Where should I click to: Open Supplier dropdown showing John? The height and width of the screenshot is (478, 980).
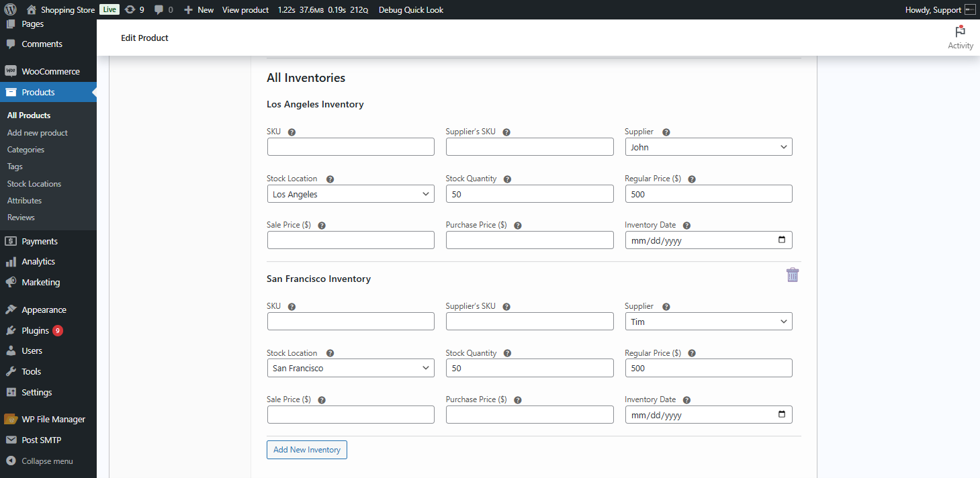(x=709, y=147)
